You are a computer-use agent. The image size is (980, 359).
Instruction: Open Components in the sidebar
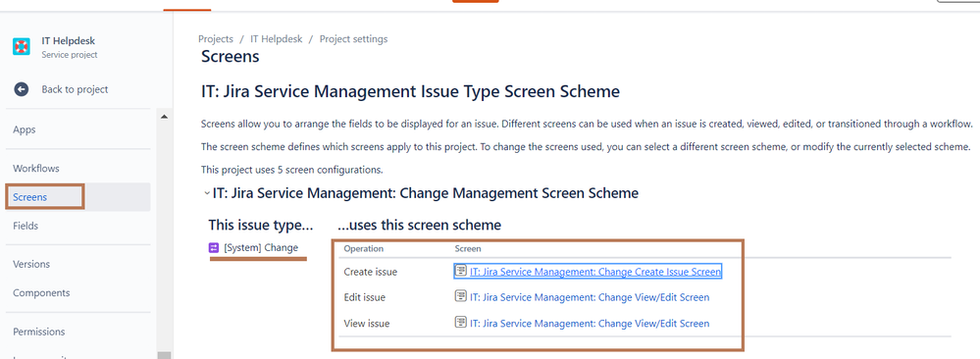(x=41, y=292)
